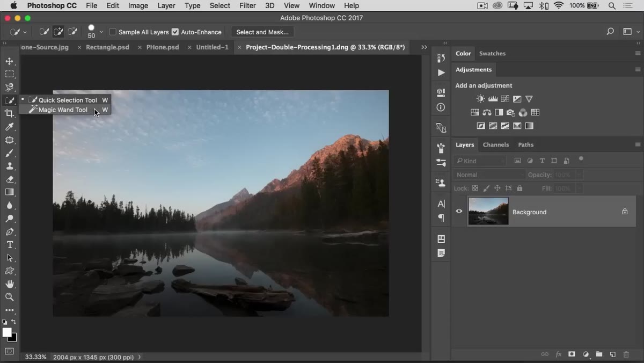
Task: Toggle lock on Background layer
Action: tap(625, 212)
